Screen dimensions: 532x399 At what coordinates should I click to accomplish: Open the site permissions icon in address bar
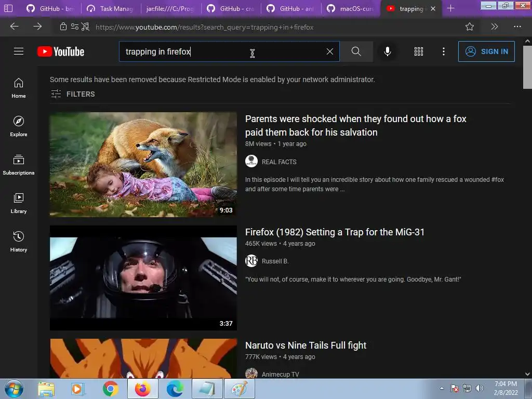point(75,26)
